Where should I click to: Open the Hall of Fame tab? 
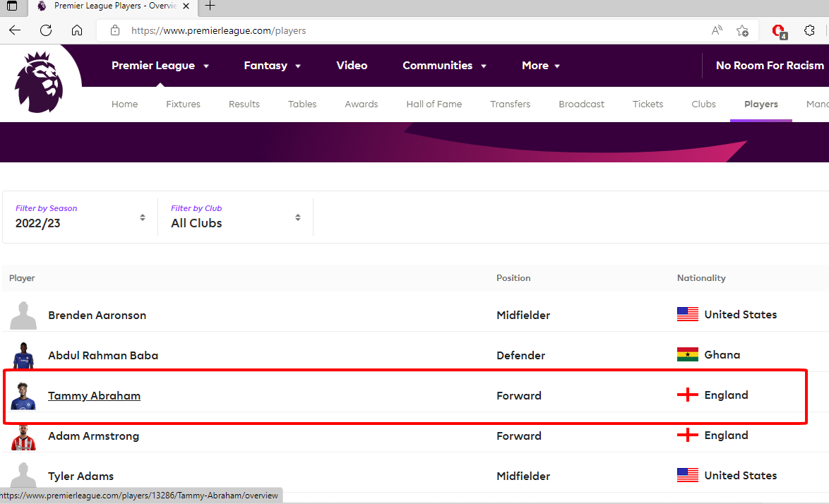point(434,104)
